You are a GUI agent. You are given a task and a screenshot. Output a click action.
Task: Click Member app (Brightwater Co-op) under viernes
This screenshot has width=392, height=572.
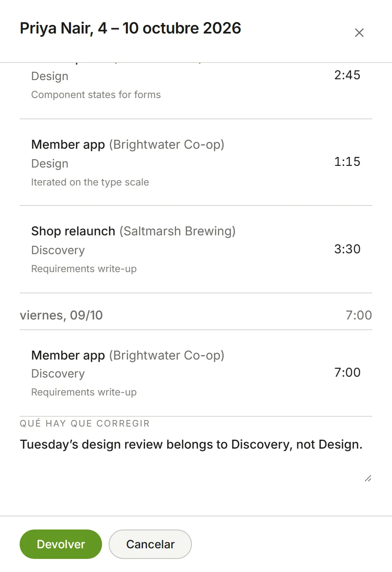point(128,355)
